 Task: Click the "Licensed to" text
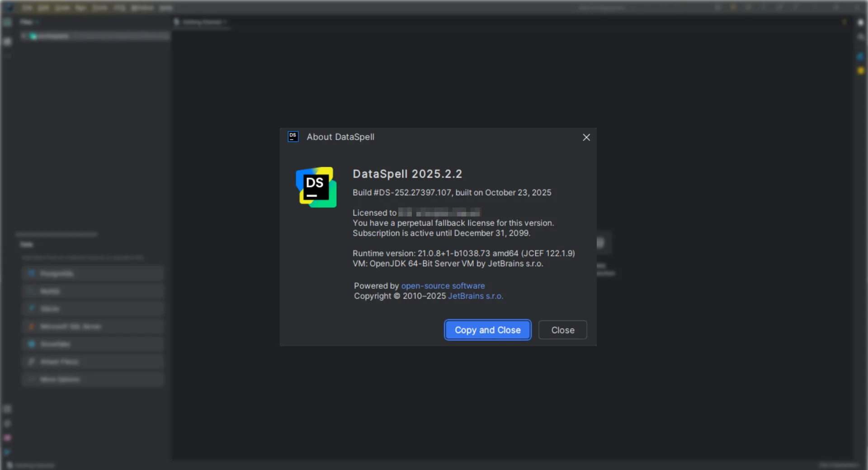(x=374, y=213)
